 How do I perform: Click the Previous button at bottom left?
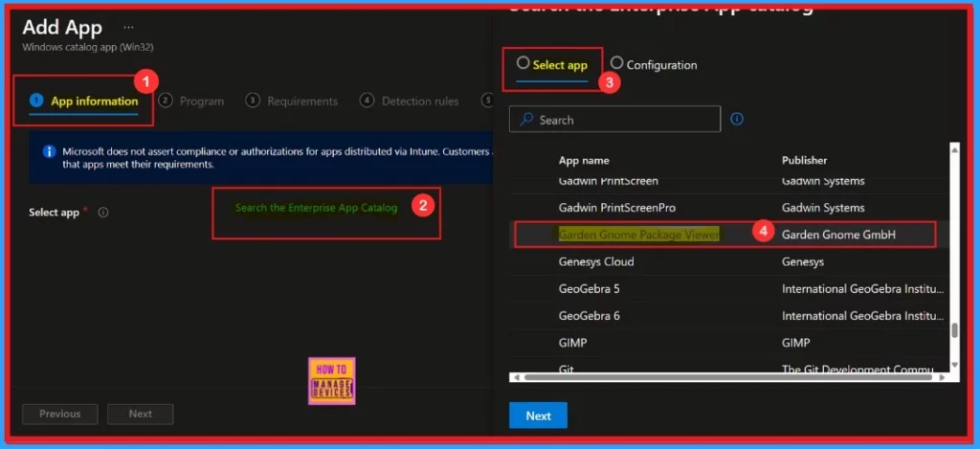coord(60,414)
